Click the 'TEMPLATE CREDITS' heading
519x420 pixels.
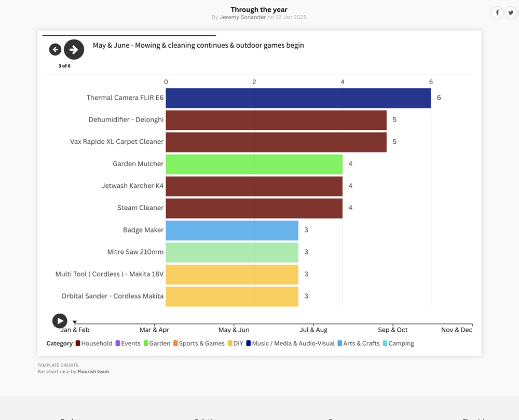coord(58,365)
